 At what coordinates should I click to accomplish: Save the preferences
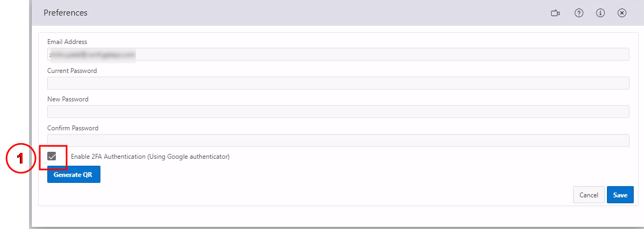620,195
